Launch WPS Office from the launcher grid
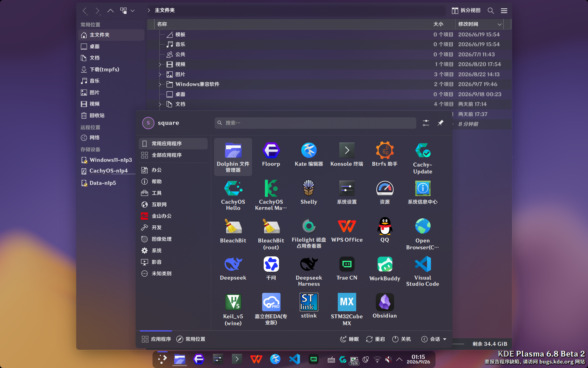 347,231
